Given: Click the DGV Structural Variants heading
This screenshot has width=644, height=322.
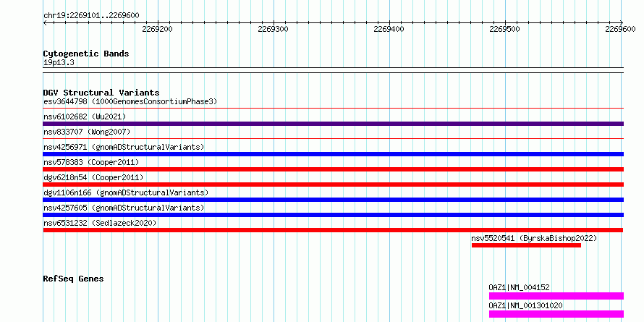Looking at the screenshot, I should 101,93.
